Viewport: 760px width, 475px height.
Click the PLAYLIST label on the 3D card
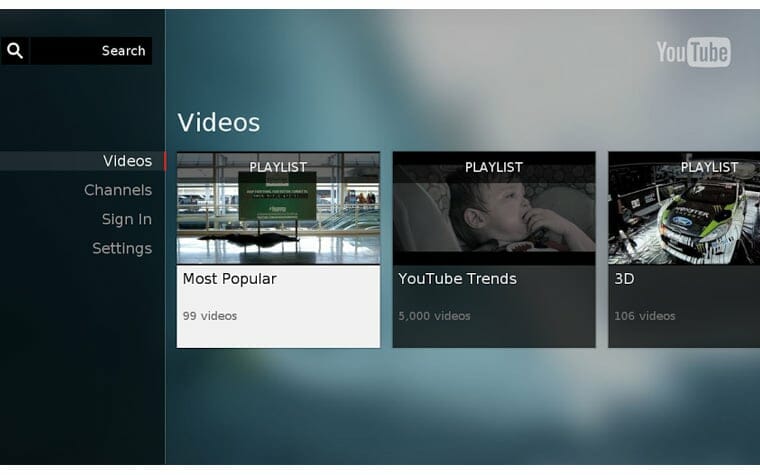[710, 167]
